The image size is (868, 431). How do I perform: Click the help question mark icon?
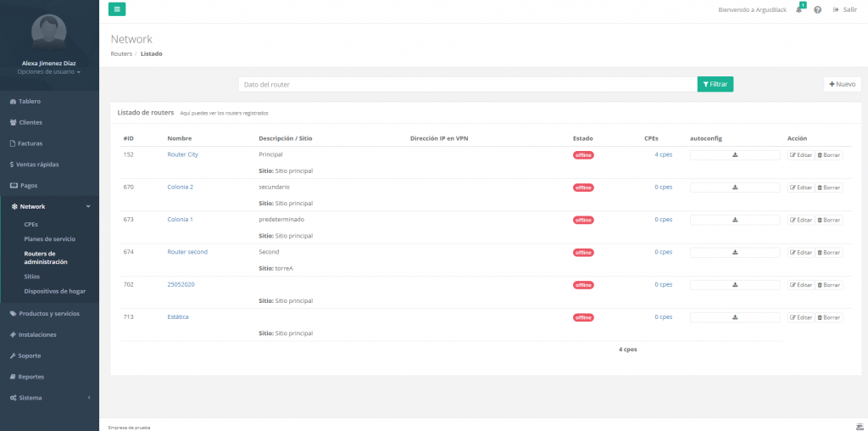coord(817,10)
